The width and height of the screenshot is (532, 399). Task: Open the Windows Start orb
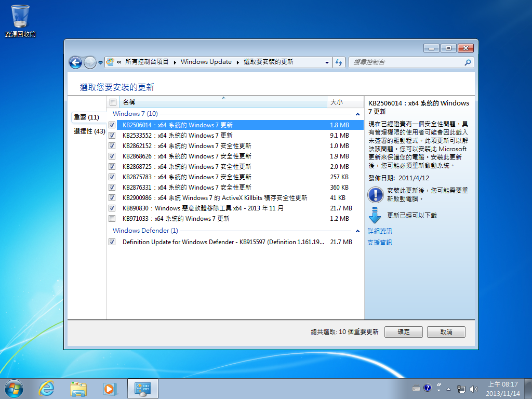14,389
